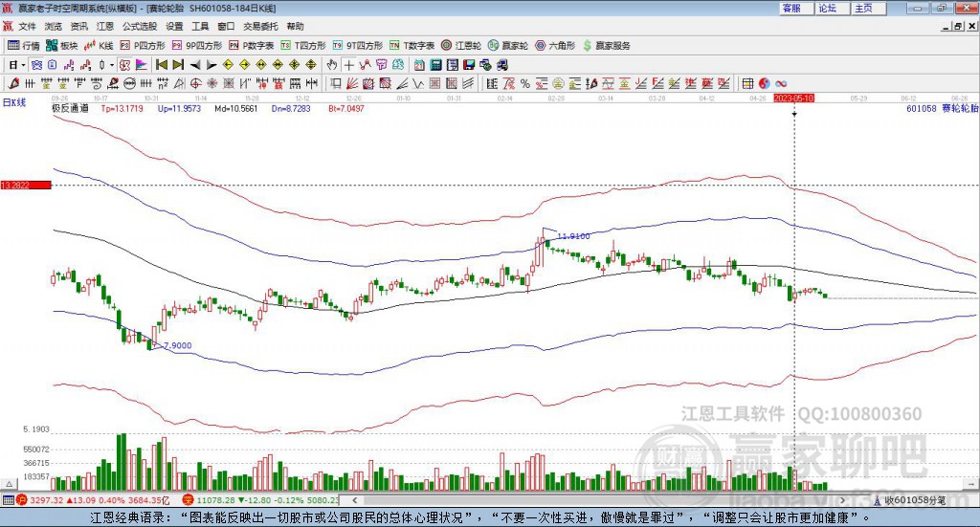
Task: Open the 江恩 menu
Action: point(105,26)
